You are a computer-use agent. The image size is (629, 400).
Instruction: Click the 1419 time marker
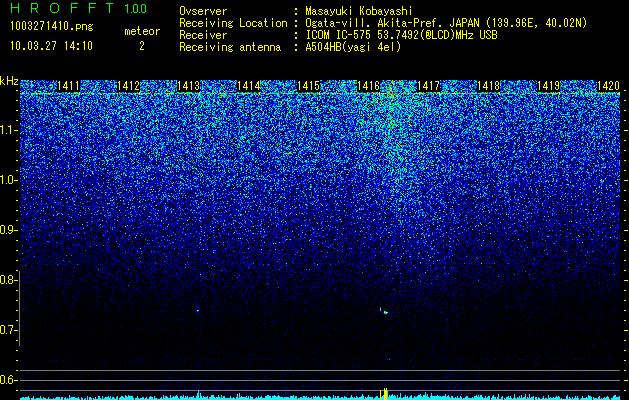pos(548,86)
